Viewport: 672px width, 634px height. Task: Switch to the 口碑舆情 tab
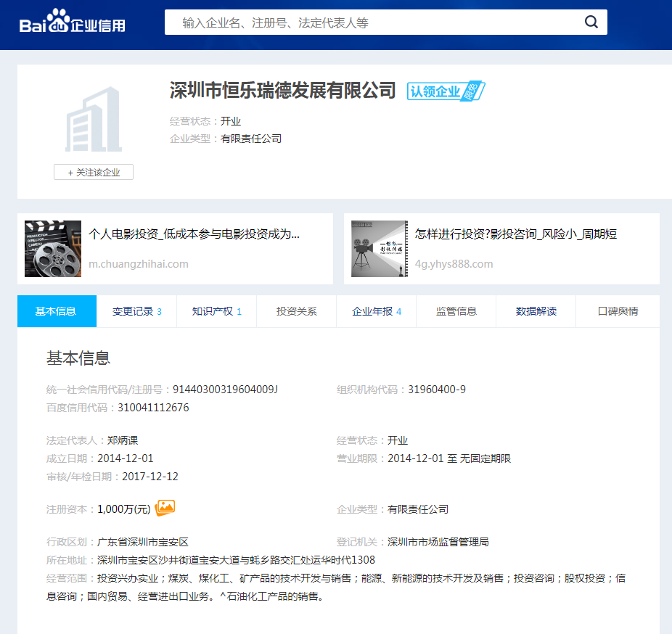coord(618,311)
